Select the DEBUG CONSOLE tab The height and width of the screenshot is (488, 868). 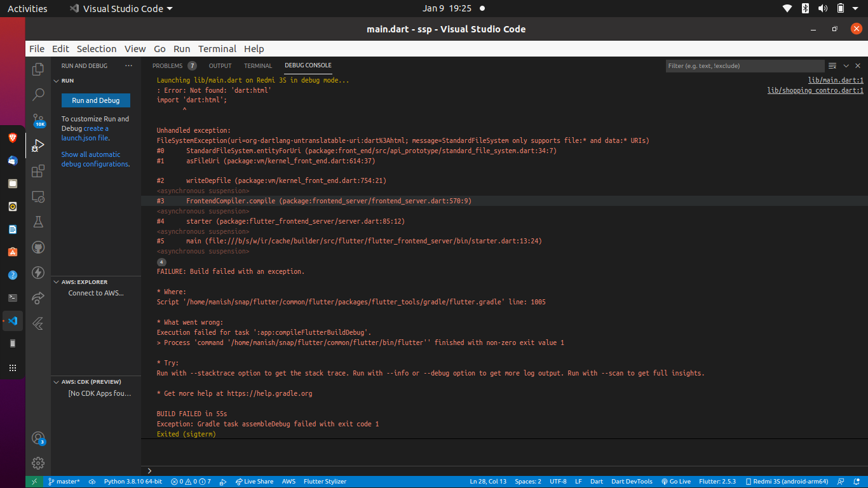pos(308,65)
